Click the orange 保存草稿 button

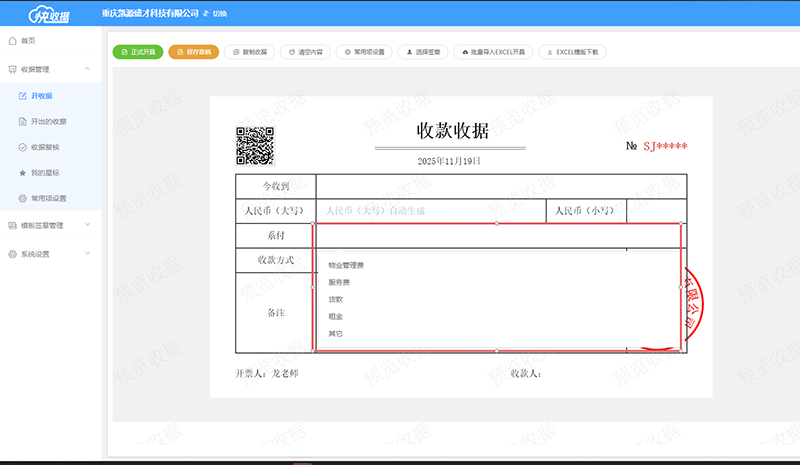(194, 51)
